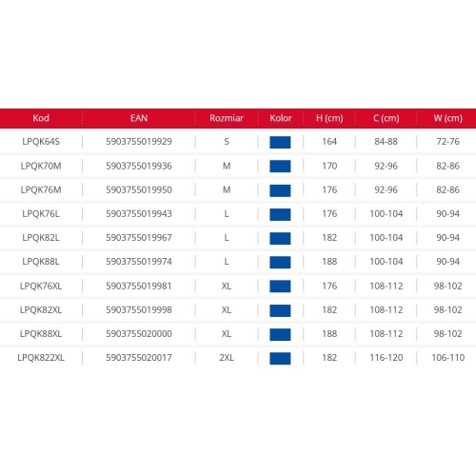Click the EAN column header
The image size is (476, 476).
tap(139, 118)
